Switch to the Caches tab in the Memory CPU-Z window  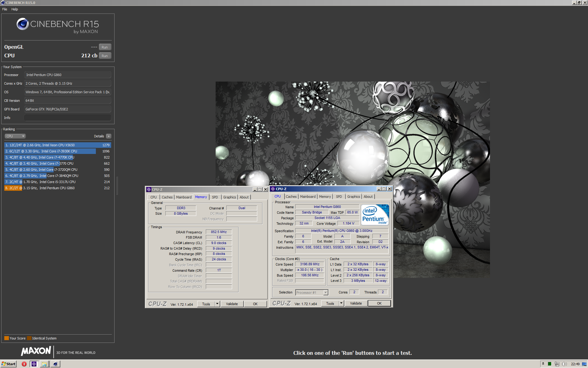coord(167,197)
